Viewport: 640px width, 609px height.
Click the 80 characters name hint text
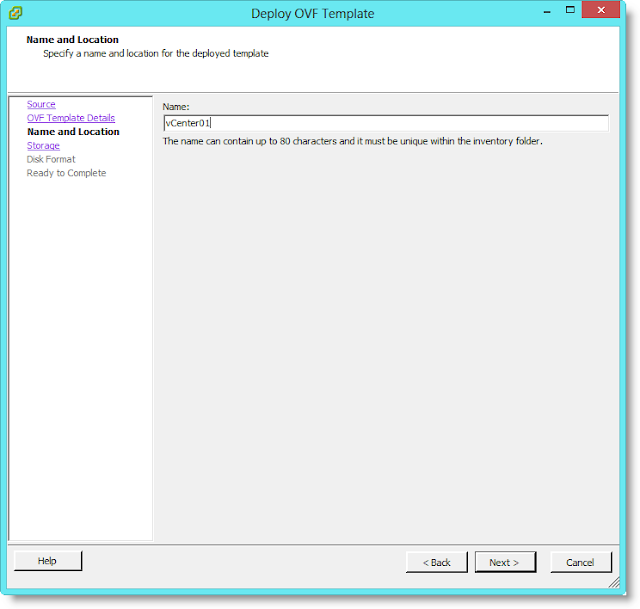tap(352, 141)
